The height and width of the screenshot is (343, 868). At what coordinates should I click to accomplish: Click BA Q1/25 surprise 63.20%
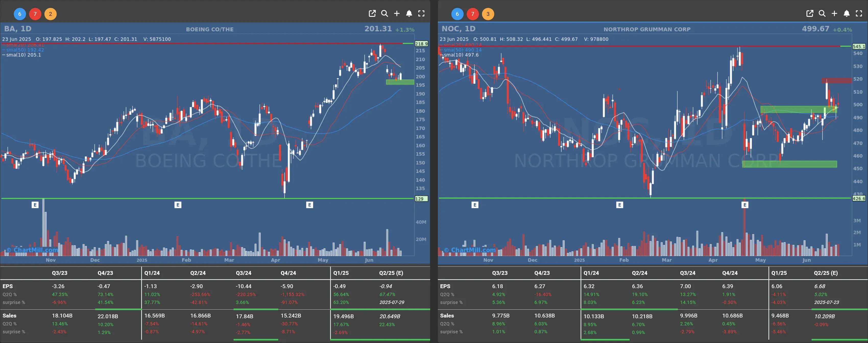tap(341, 302)
